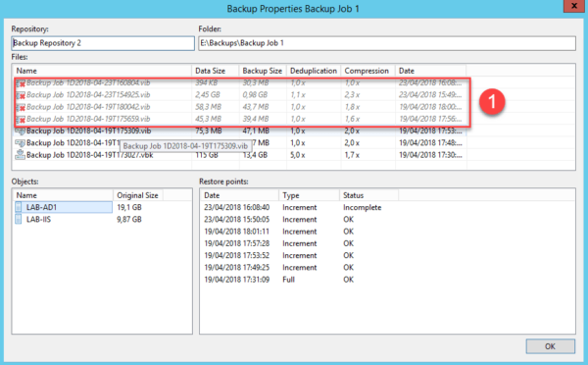Image resolution: width=588 pixels, height=365 pixels.
Task: Click the 2,3 x compression value
Action: click(x=352, y=95)
